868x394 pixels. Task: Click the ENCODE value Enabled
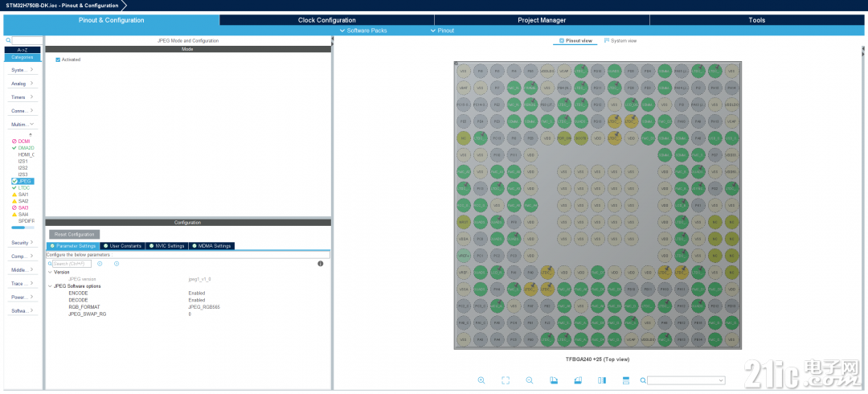(197, 293)
